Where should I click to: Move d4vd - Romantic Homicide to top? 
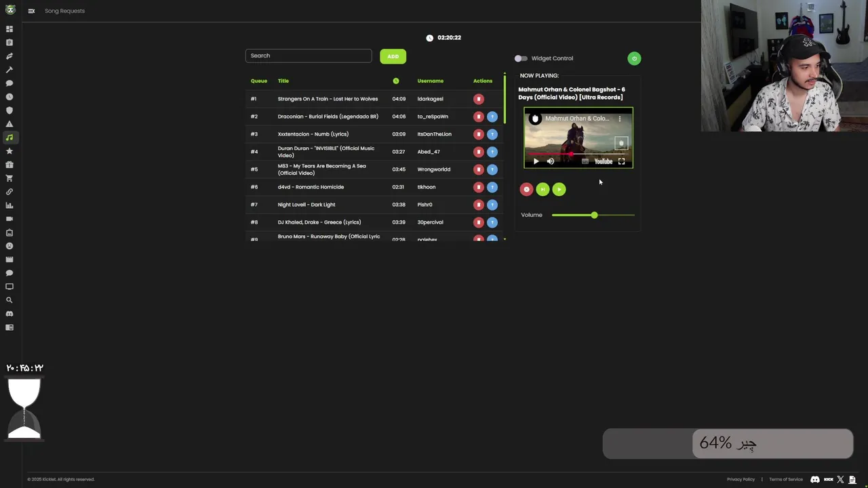[492, 187]
